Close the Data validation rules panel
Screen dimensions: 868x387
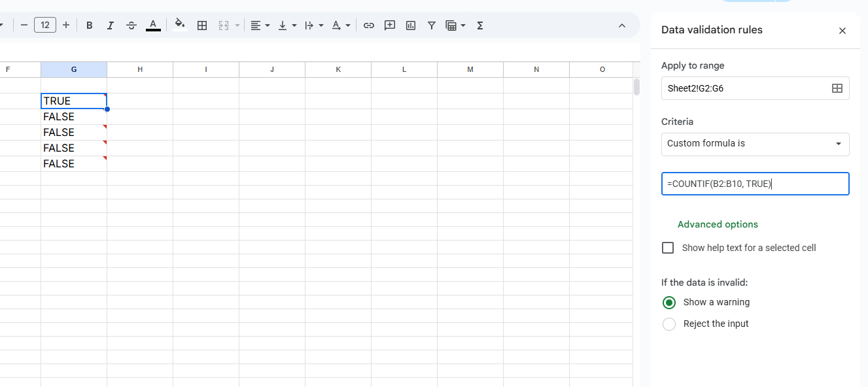(x=842, y=31)
